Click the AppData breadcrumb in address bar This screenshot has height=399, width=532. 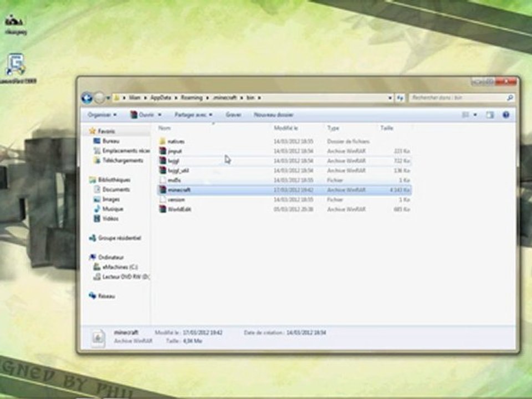pyautogui.click(x=161, y=98)
